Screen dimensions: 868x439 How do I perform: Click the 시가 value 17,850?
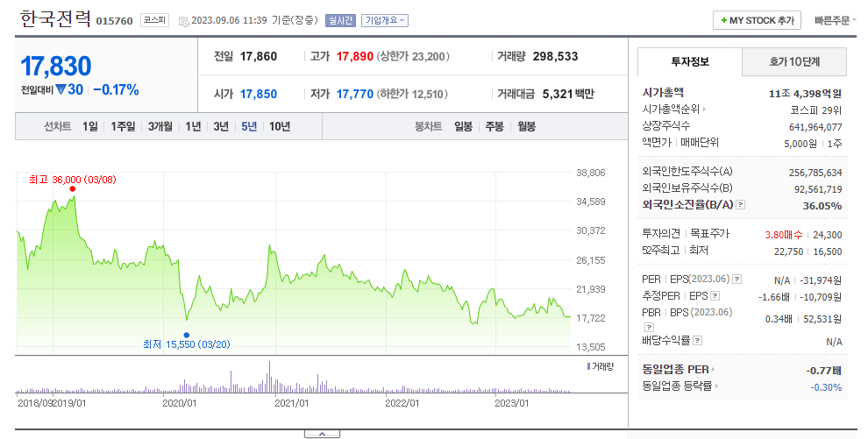click(259, 94)
